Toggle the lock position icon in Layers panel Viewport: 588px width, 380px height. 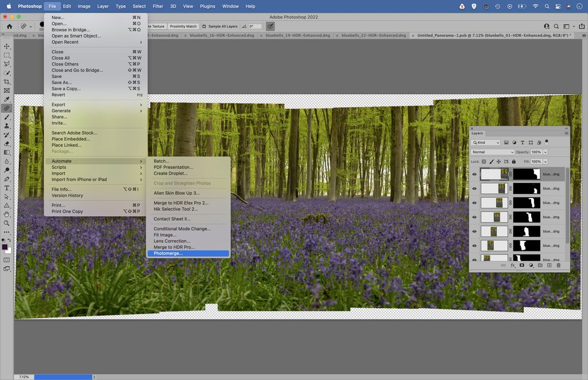point(498,162)
